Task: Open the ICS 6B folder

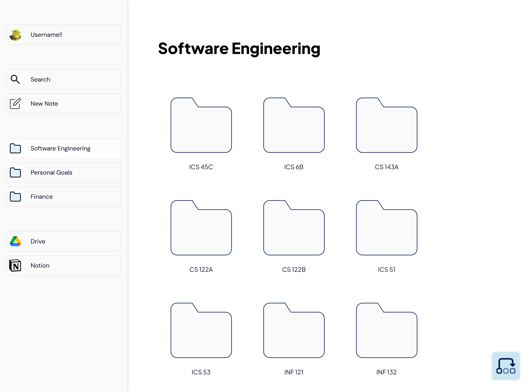Action: [294, 125]
